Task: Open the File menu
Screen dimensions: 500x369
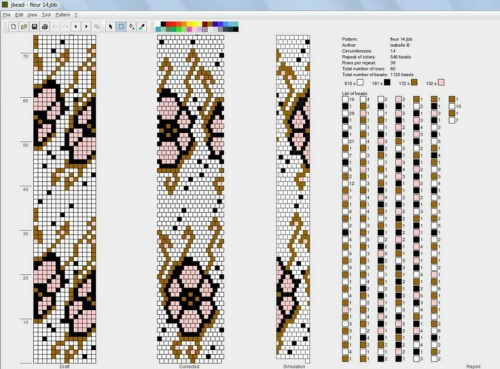Action: tap(7, 15)
